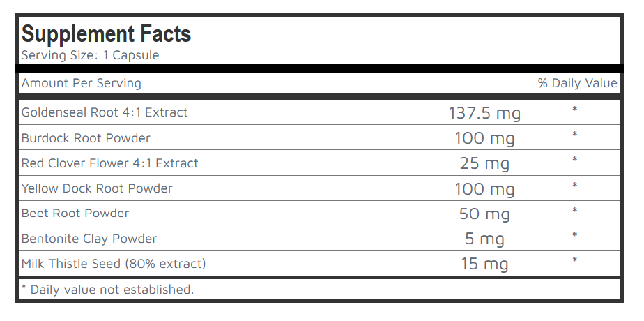The width and height of the screenshot is (644, 321).
Task: Click the 15 mg amount value
Action: pyautogui.click(x=484, y=264)
